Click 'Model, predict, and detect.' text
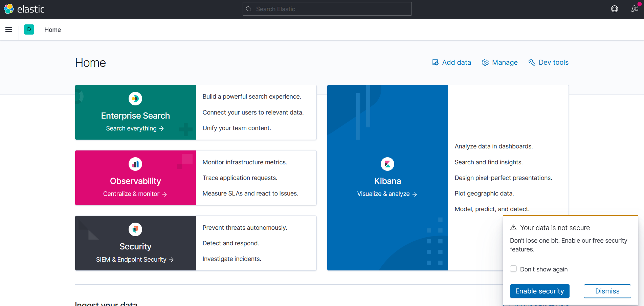The image size is (644, 306). pyautogui.click(x=492, y=209)
